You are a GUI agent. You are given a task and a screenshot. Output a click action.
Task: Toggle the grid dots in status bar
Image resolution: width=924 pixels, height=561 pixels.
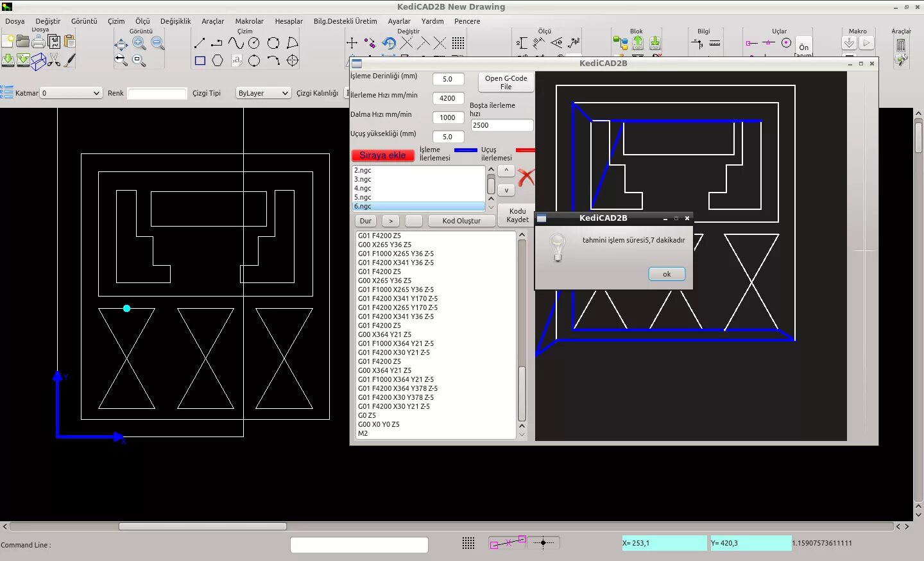tap(468, 543)
